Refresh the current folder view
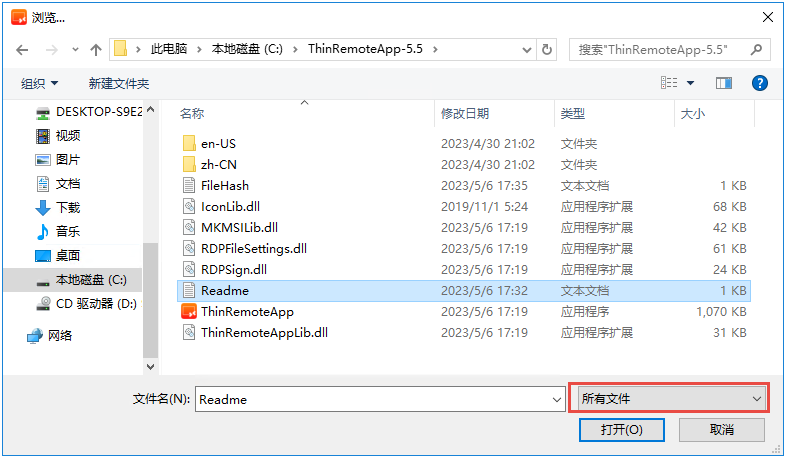 coord(547,50)
